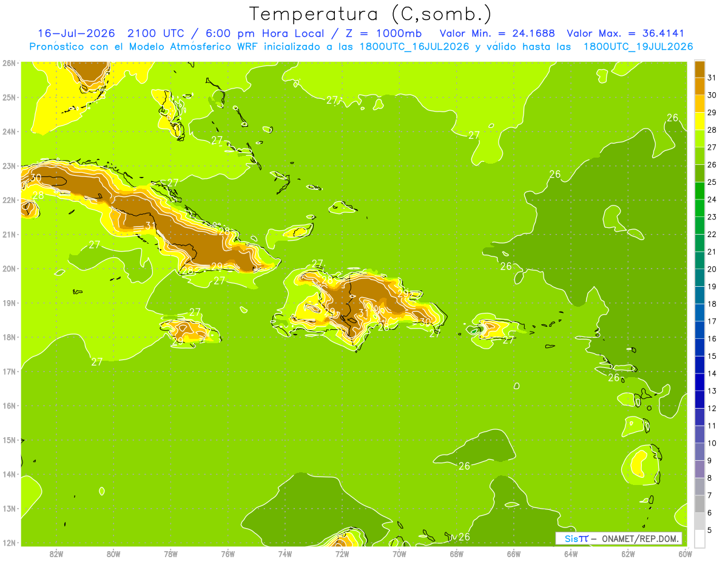
Task: Click the "68W" longitude axis label
Action: [x=457, y=554]
